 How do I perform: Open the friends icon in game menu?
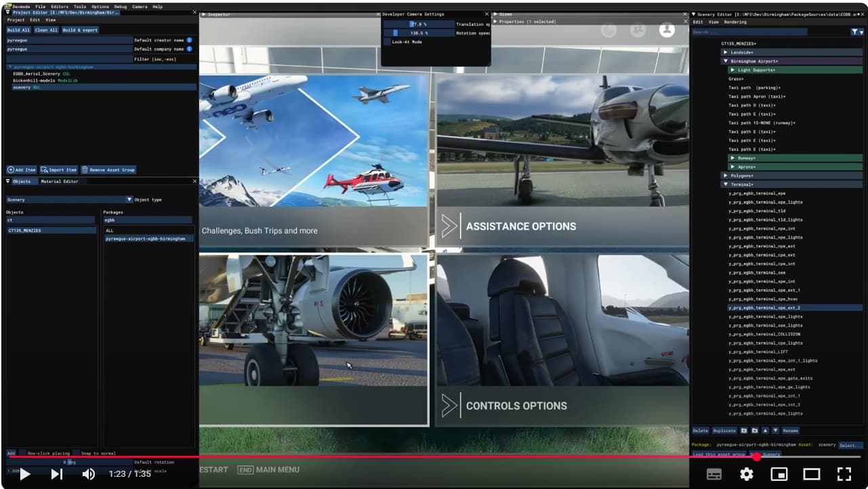tap(638, 30)
